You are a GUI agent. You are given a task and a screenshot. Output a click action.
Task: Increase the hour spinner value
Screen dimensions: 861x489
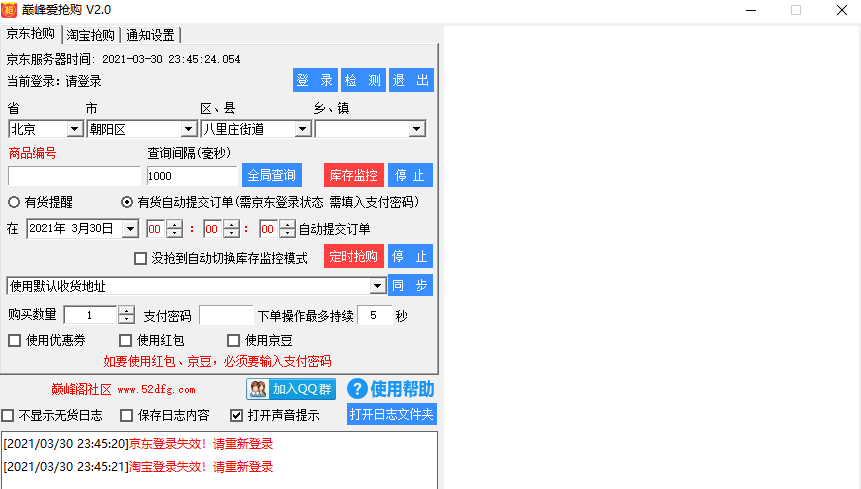175,224
